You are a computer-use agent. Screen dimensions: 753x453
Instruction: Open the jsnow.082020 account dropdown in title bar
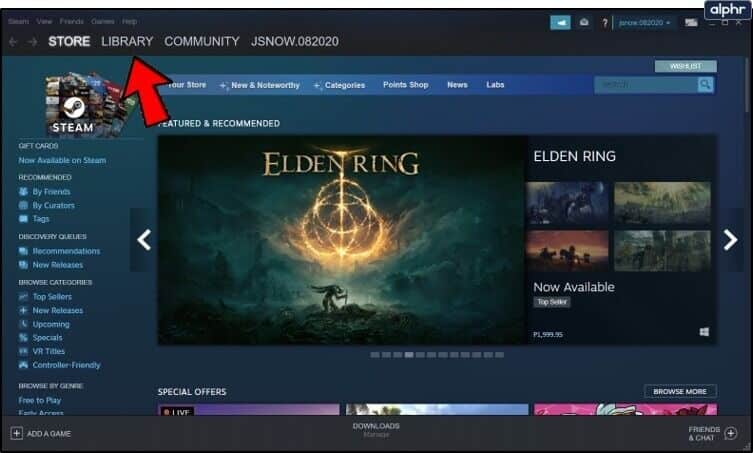[x=644, y=23]
